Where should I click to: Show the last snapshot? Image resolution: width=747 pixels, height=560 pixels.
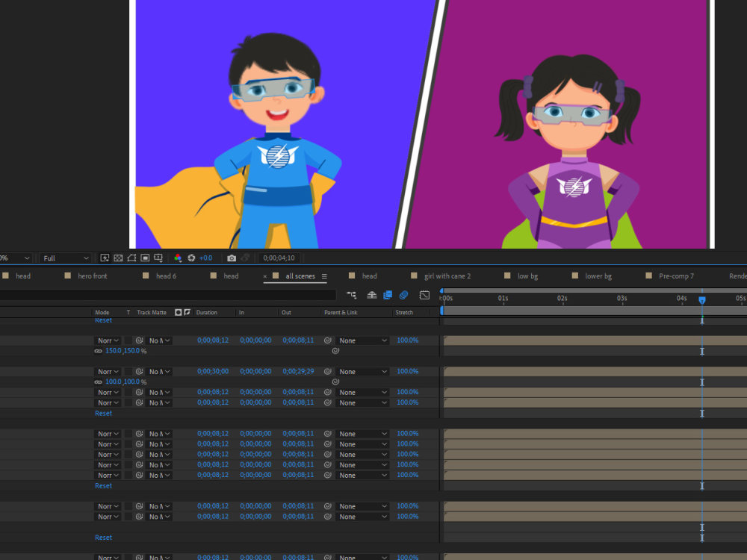pos(247,258)
